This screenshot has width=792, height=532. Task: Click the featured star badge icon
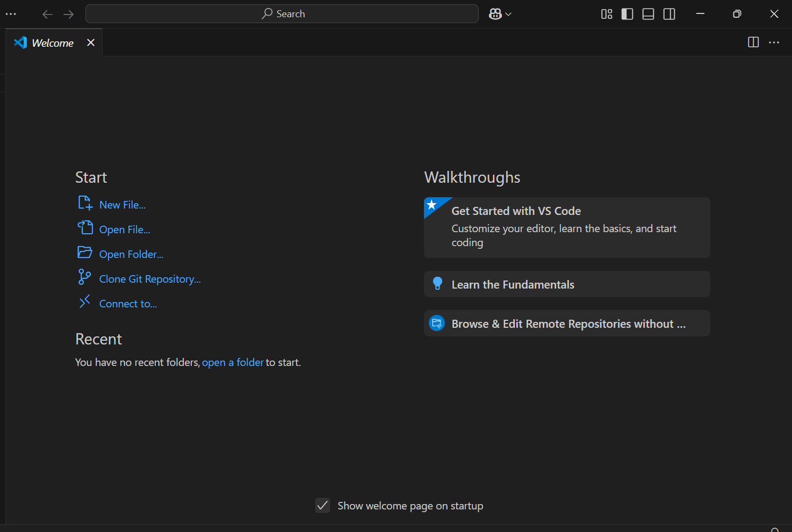(x=432, y=205)
